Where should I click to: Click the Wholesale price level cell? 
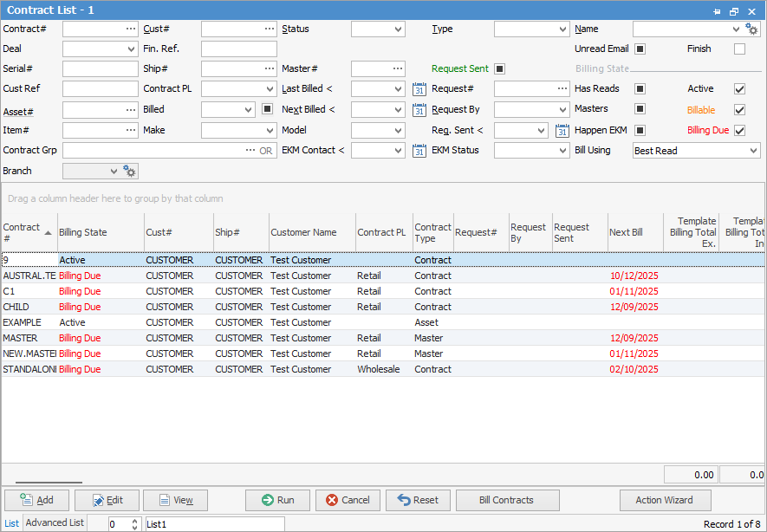[379, 369]
